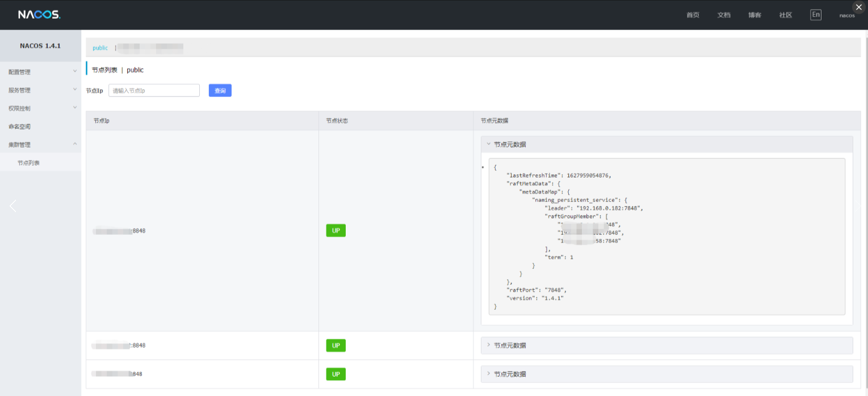Open 首页 in top navigation
This screenshot has width=868, height=396.
click(693, 15)
